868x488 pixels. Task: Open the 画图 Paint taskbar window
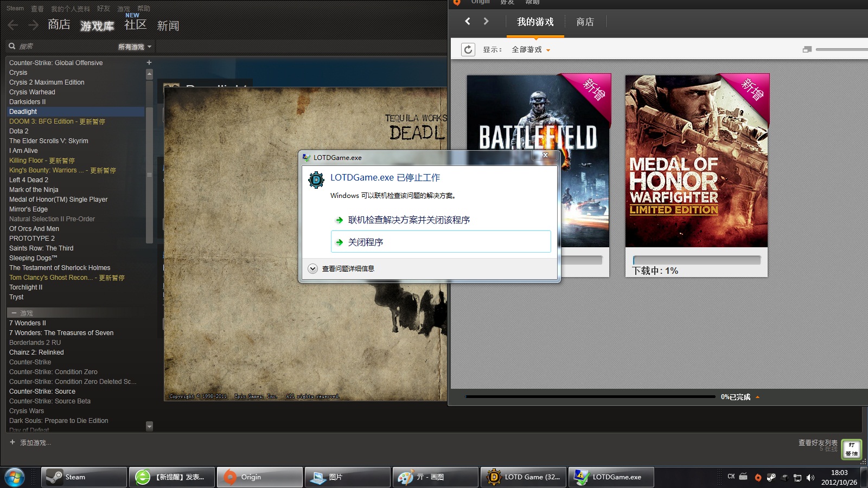click(x=436, y=477)
